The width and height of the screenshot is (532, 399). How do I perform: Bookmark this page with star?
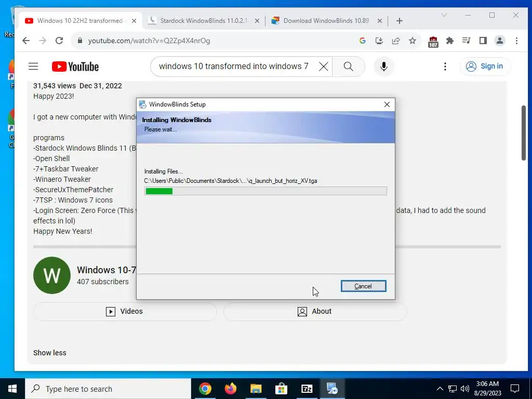412,41
